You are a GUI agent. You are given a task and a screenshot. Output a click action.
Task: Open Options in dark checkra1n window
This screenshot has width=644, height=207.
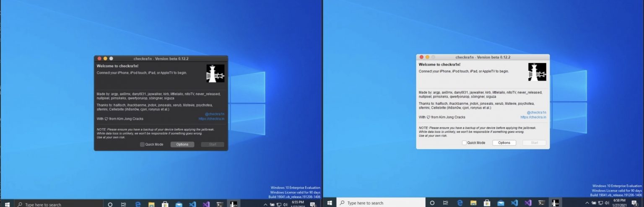182,145
